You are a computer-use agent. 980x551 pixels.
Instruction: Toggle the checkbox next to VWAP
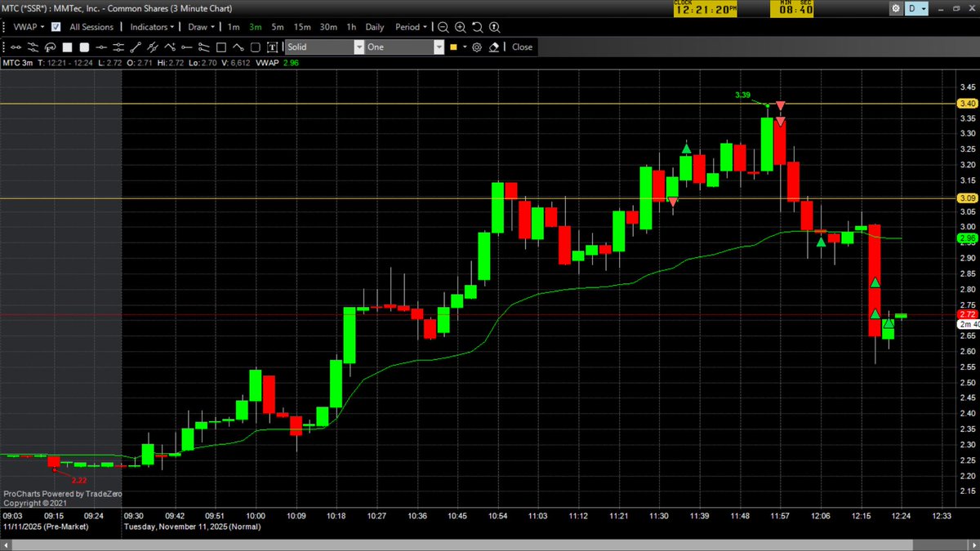54,27
